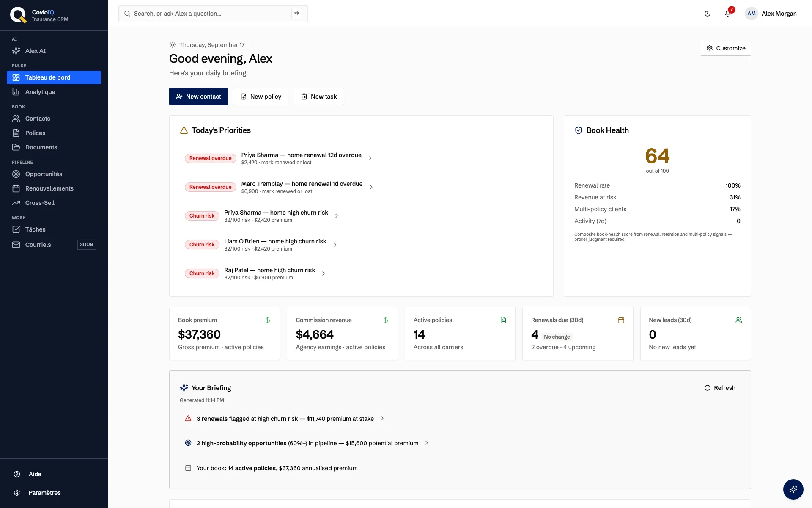Click the people icon on New leads card

click(x=739, y=320)
